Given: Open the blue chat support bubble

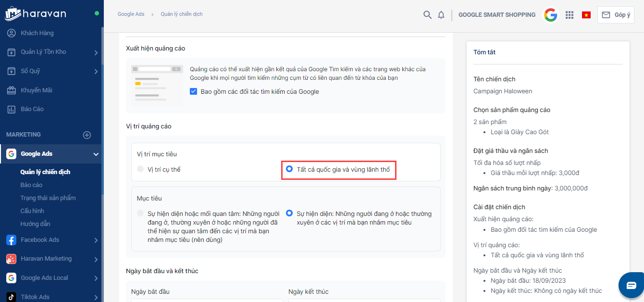Looking at the screenshot, I should [x=631, y=285].
